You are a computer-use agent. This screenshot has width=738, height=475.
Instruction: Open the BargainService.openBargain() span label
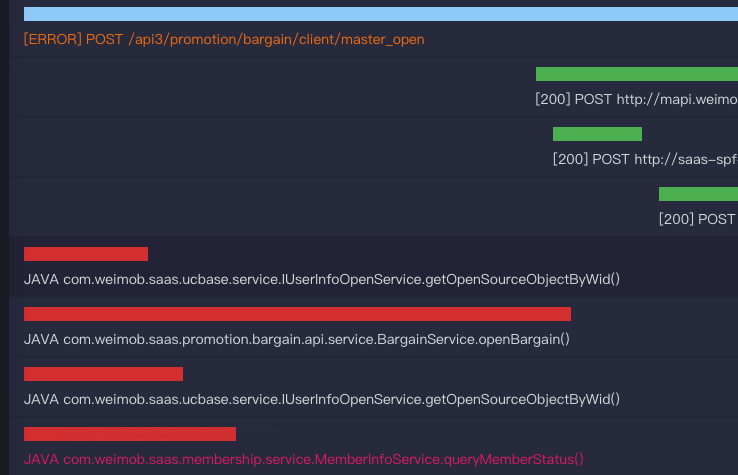coord(297,339)
